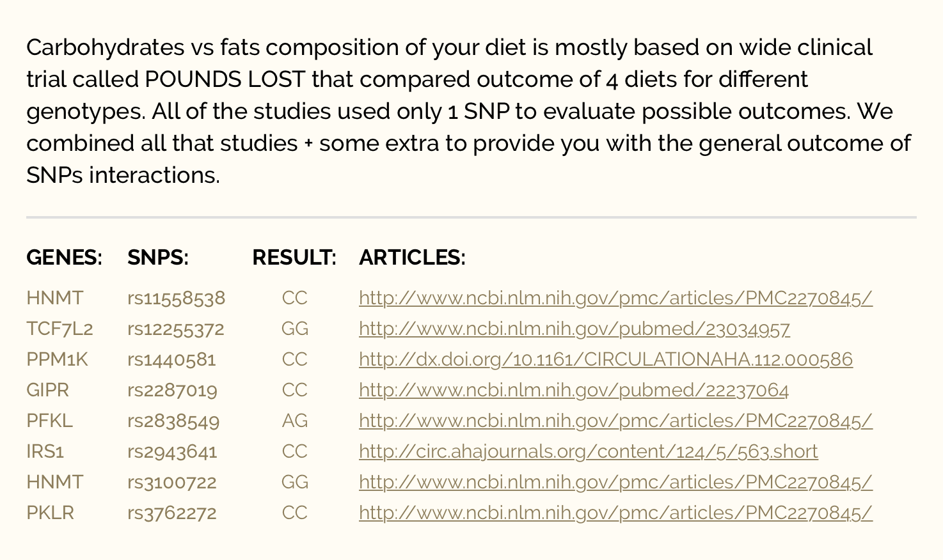Select SNP ID rs2838549
Viewport: 943px width, 560px height.
[173, 421]
